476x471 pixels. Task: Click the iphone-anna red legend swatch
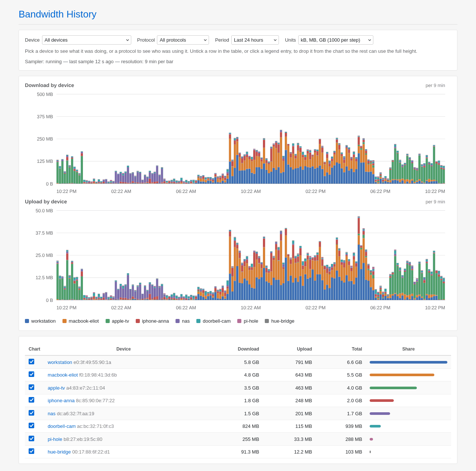coord(138,321)
